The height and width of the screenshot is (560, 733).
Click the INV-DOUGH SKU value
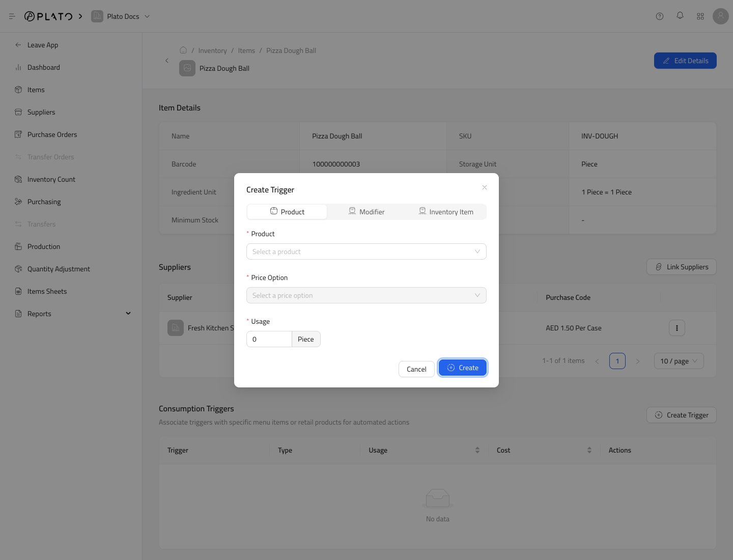(600, 136)
